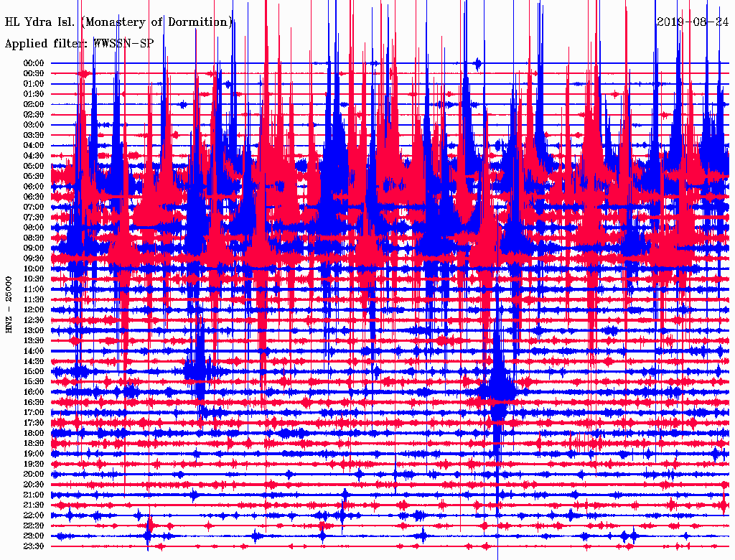This screenshot has height=560, width=735.
Task: Click the 19:30 time label
Action: click(x=33, y=464)
